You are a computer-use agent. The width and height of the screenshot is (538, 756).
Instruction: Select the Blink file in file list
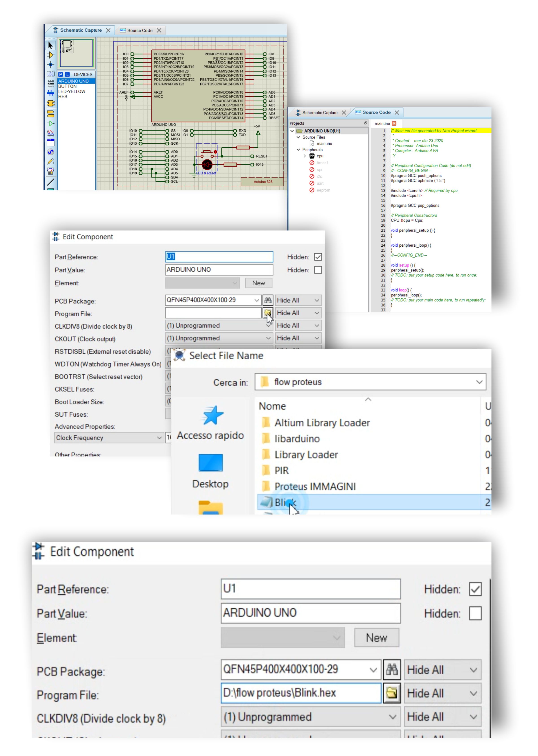click(x=374, y=502)
